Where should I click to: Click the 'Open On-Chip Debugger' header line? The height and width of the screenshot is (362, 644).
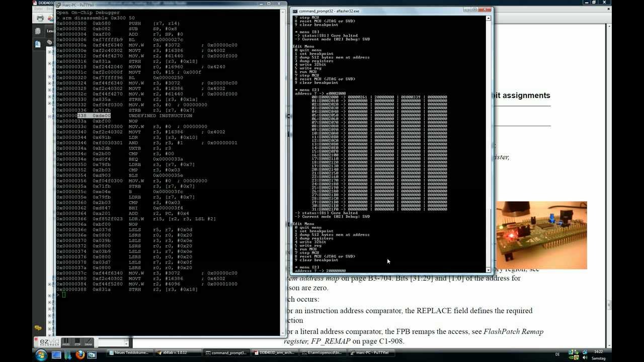coord(88,13)
